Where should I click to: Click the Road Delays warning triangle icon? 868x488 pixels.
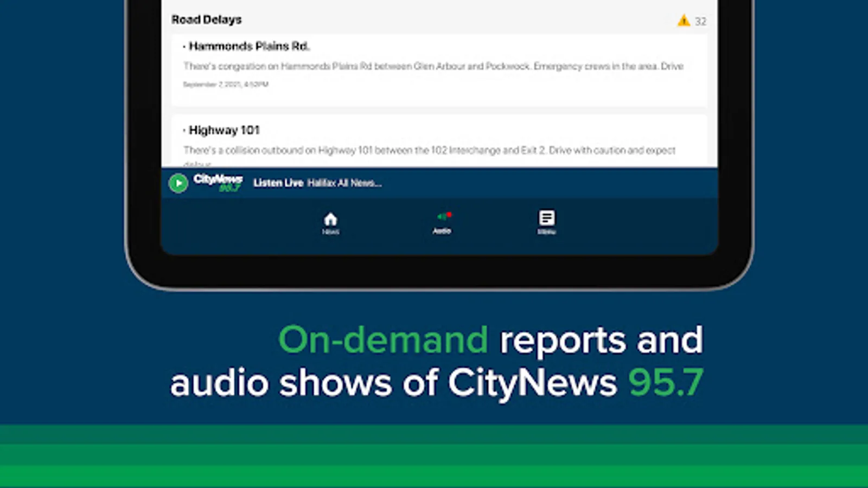pos(684,21)
